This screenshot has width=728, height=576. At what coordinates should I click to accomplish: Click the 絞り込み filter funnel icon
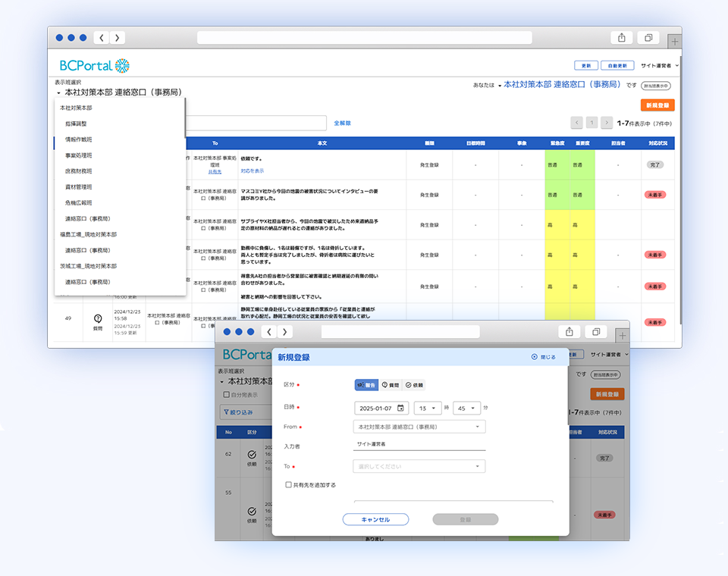[226, 412]
